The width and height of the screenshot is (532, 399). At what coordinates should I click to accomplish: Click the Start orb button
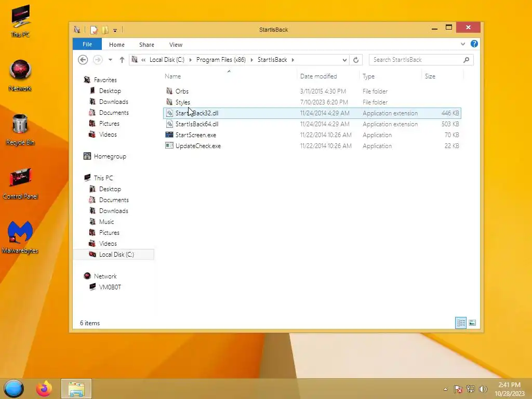[14, 389]
